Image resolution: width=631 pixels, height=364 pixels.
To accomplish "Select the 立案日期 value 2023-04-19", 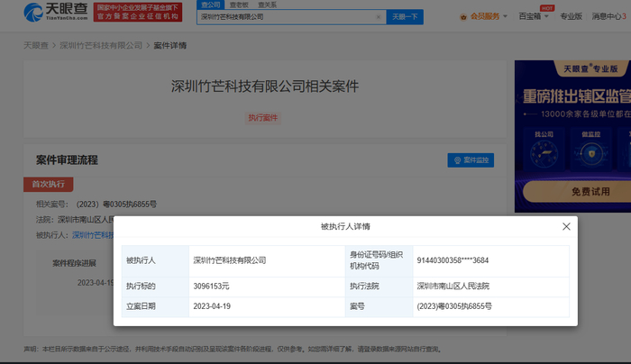I will coord(212,306).
